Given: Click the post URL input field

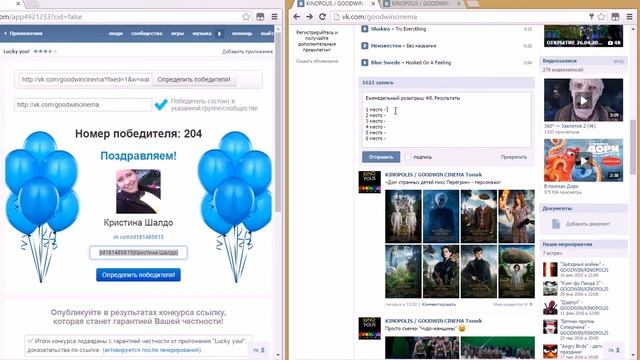Looking at the screenshot, I should (85, 80).
